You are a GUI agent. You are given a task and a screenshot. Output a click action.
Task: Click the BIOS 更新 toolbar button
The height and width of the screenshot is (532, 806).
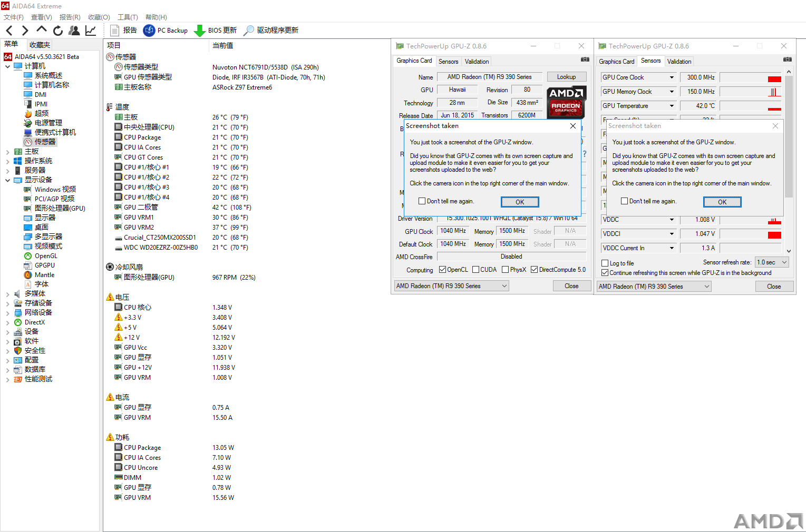click(215, 31)
